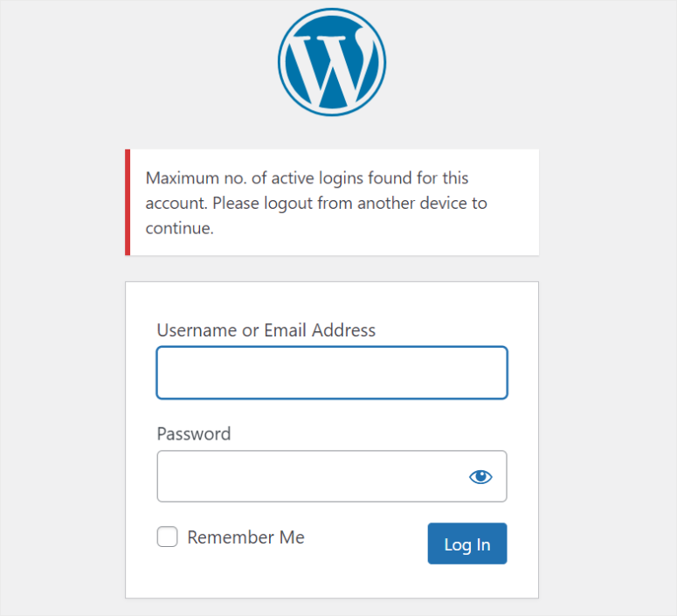Click the "Password" field label

pos(194,434)
